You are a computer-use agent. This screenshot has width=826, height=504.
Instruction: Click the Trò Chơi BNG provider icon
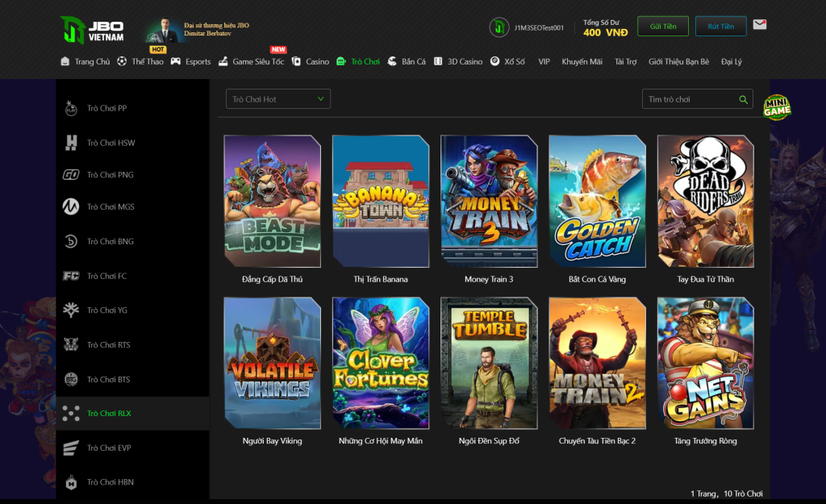click(71, 241)
